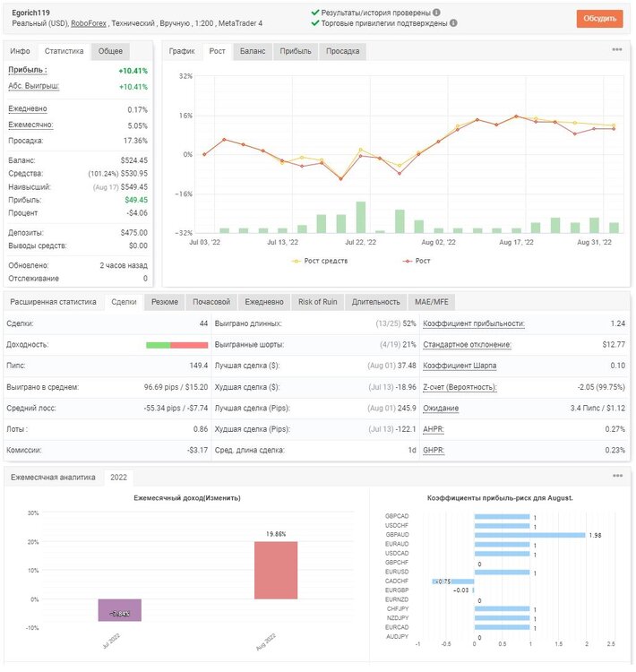The height and width of the screenshot is (672, 636).
Task: Open the Общее tab
Action: click(110, 51)
